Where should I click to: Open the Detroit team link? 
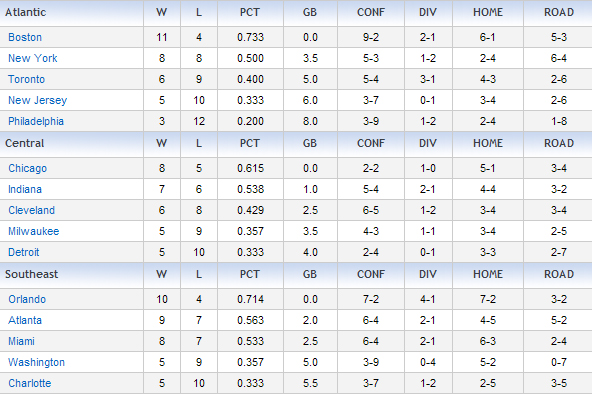coord(24,252)
